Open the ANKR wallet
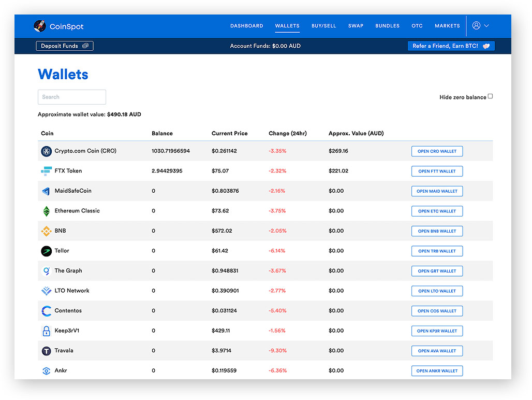Screen dimensions: 532x400 pyautogui.click(x=437, y=371)
